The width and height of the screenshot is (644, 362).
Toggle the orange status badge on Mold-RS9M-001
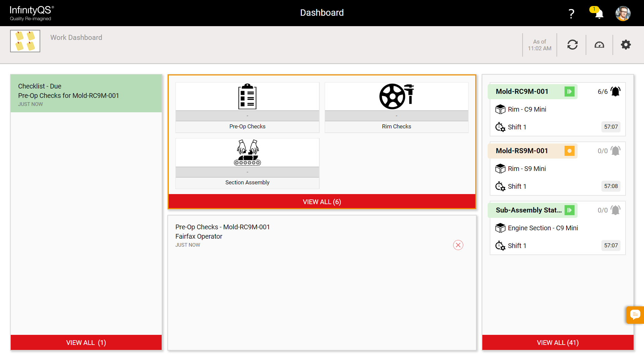click(570, 151)
